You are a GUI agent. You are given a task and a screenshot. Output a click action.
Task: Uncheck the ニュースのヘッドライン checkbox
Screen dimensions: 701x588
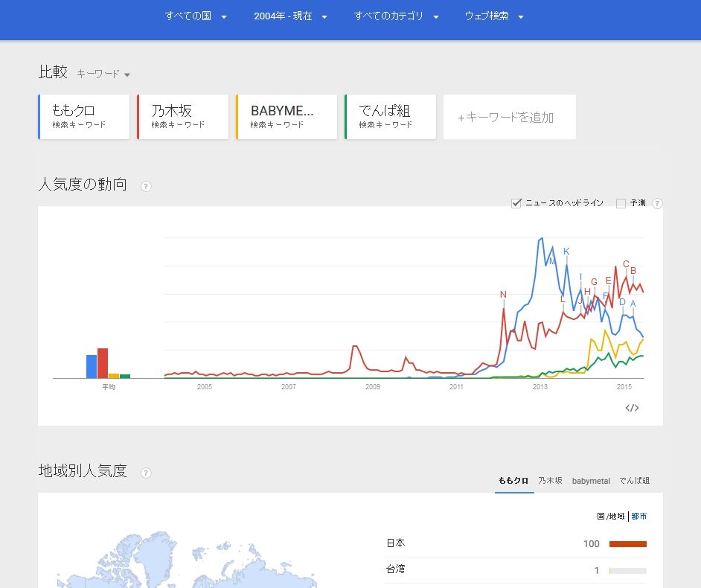(x=516, y=203)
